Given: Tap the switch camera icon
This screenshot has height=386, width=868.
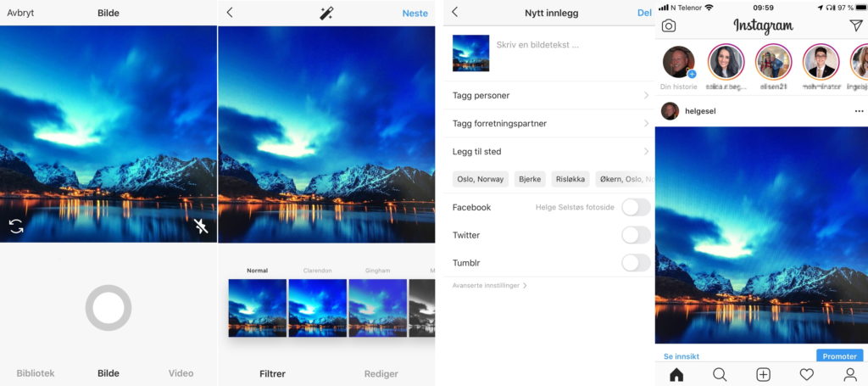Looking at the screenshot, I should tap(16, 227).
